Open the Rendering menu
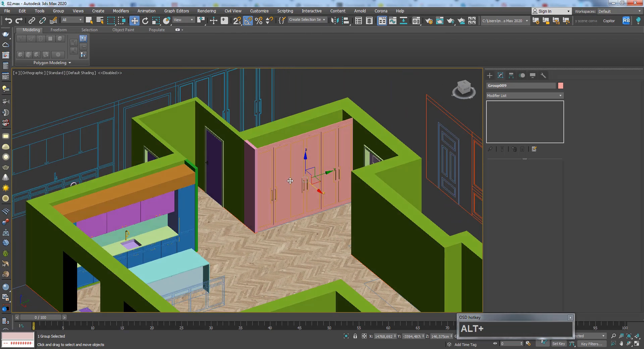644x349 pixels. (x=206, y=11)
